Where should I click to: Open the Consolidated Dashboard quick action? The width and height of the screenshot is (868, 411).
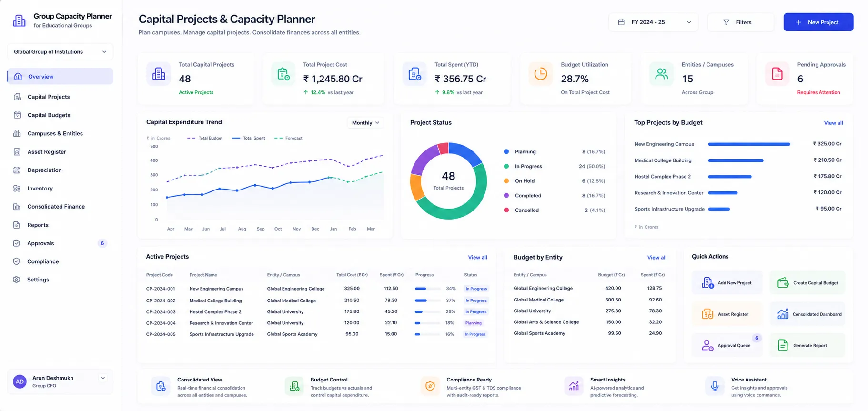tap(807, 314)
